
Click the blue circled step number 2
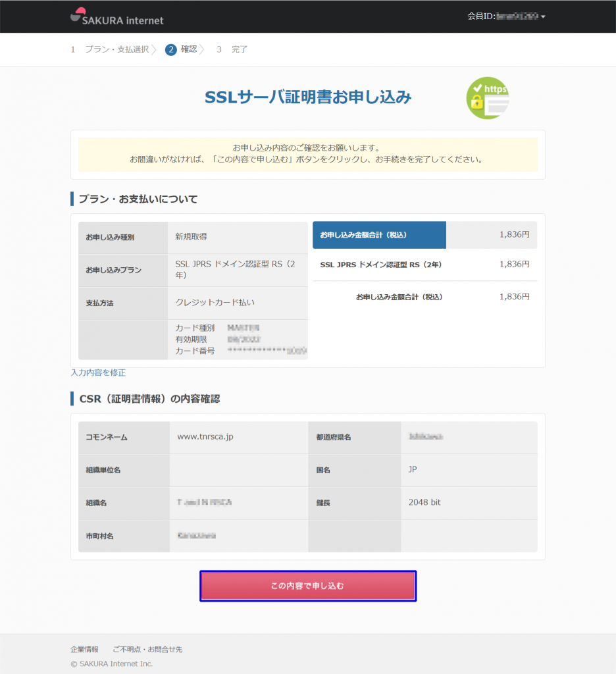[x=171, y=49]
